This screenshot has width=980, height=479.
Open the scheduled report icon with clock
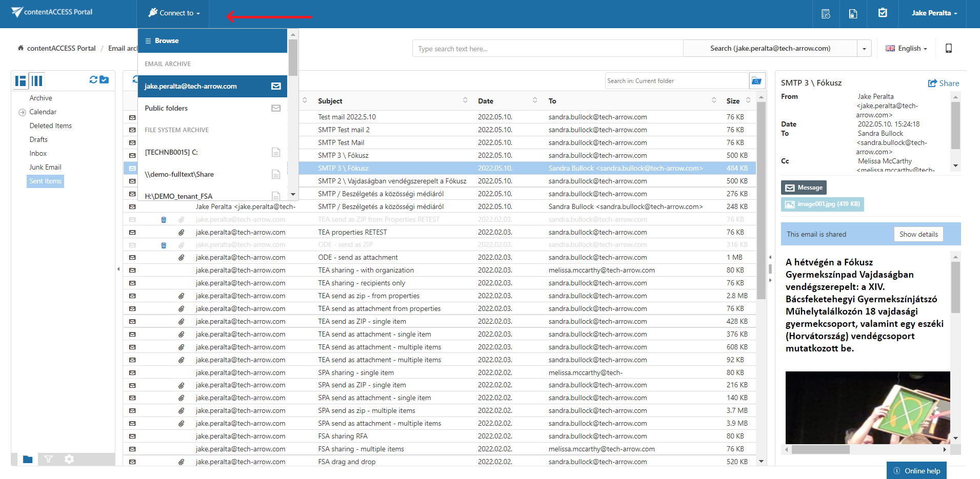point(826,14)
